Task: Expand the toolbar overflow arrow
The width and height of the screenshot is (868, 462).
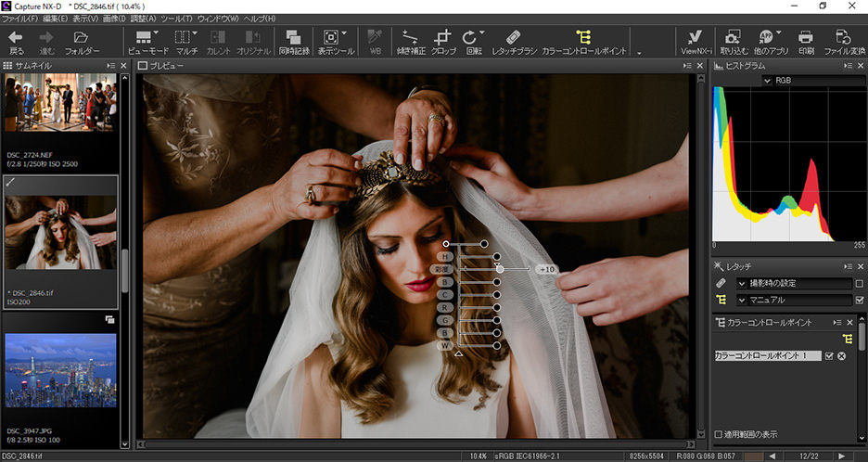Action: (x=639, y=53)
